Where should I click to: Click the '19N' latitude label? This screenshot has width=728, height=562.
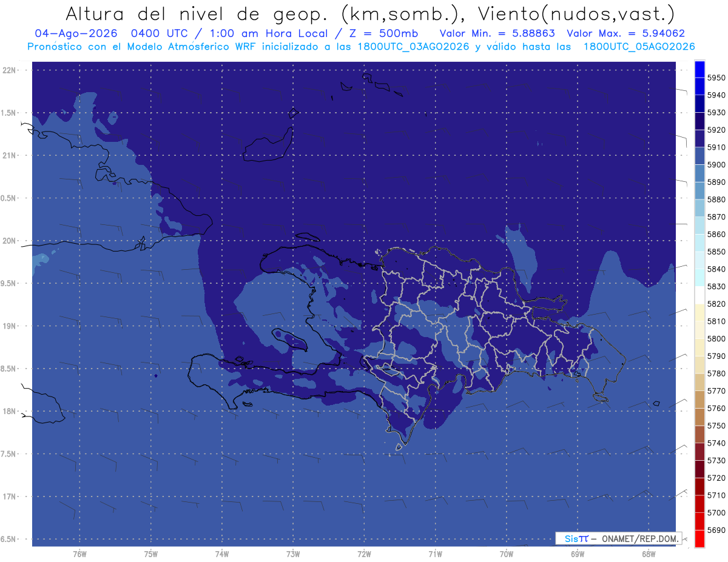point(10,326)
